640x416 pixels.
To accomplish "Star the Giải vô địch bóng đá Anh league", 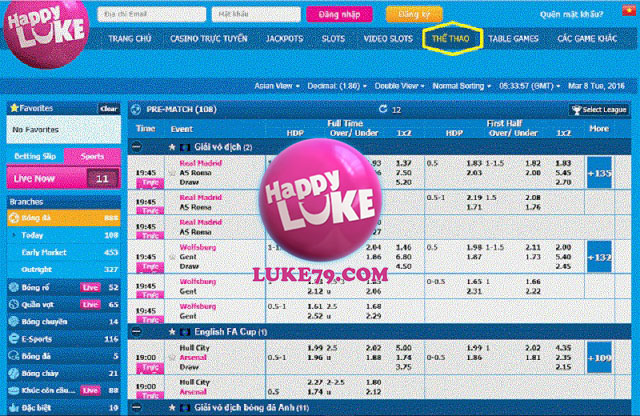I will click(172, 407).
